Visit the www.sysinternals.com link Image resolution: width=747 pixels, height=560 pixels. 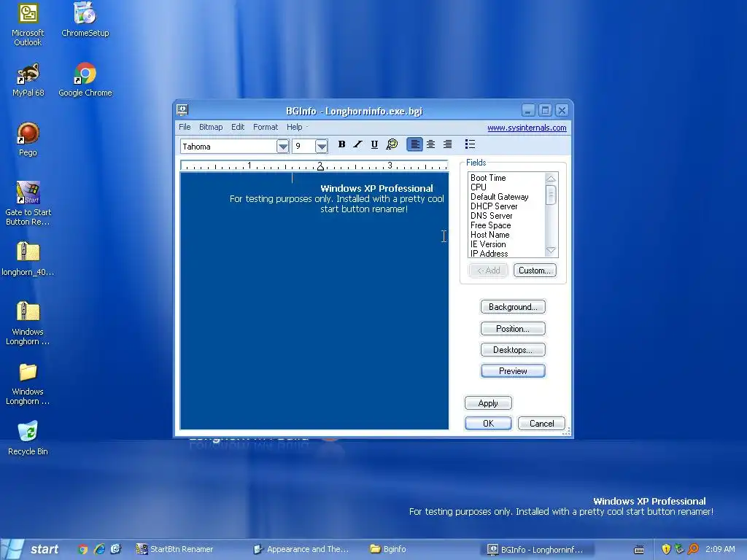pos(527,128)
